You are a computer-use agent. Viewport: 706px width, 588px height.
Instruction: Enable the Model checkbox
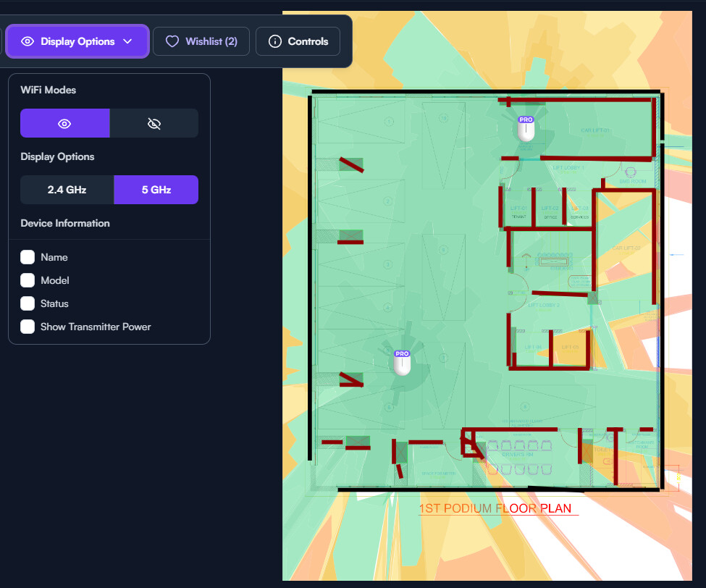28,280
